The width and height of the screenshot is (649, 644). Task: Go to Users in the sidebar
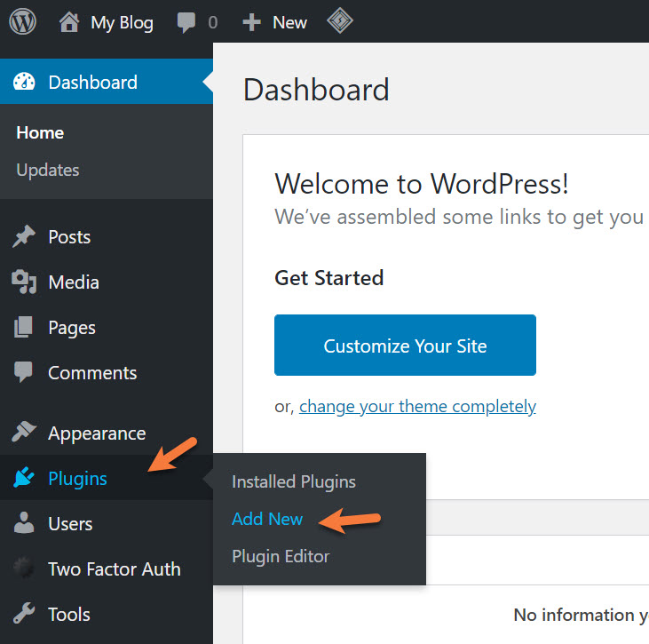click(70, 524)
